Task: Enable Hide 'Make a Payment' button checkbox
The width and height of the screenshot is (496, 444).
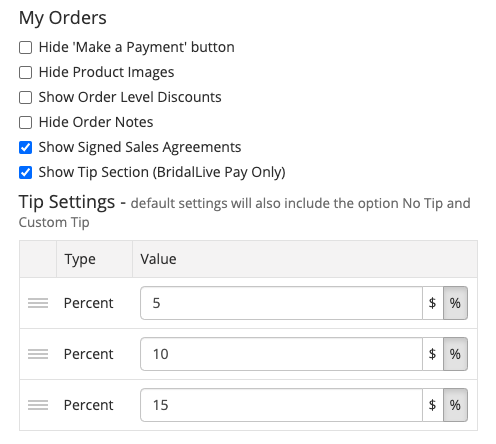Action: 26,47
